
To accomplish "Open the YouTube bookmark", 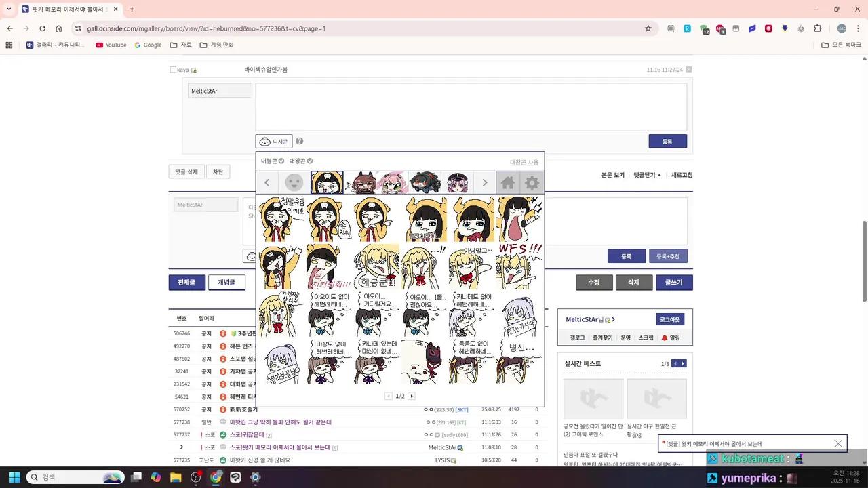I will pos(111,45).
